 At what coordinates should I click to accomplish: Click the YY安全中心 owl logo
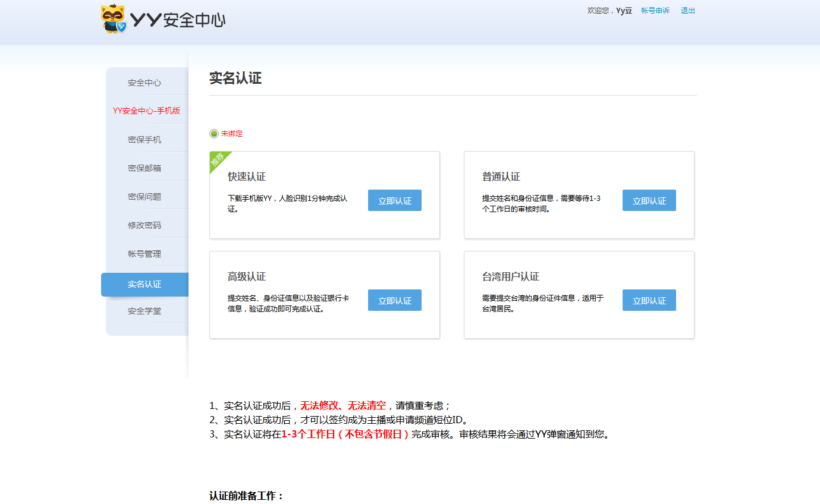pos(113,18)
